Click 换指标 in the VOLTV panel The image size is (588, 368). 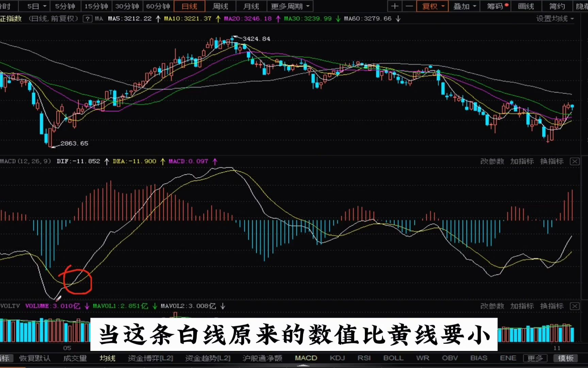coord(552,306)
